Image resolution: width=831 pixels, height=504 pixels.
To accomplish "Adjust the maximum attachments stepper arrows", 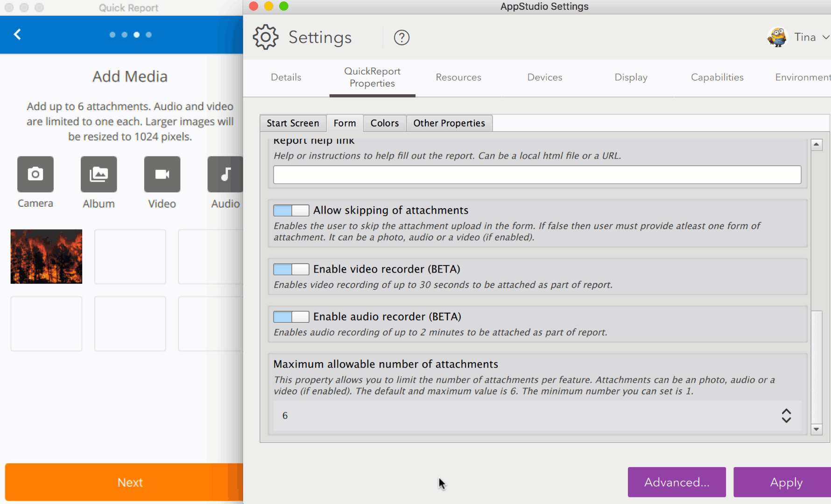I will click(786, 416).
